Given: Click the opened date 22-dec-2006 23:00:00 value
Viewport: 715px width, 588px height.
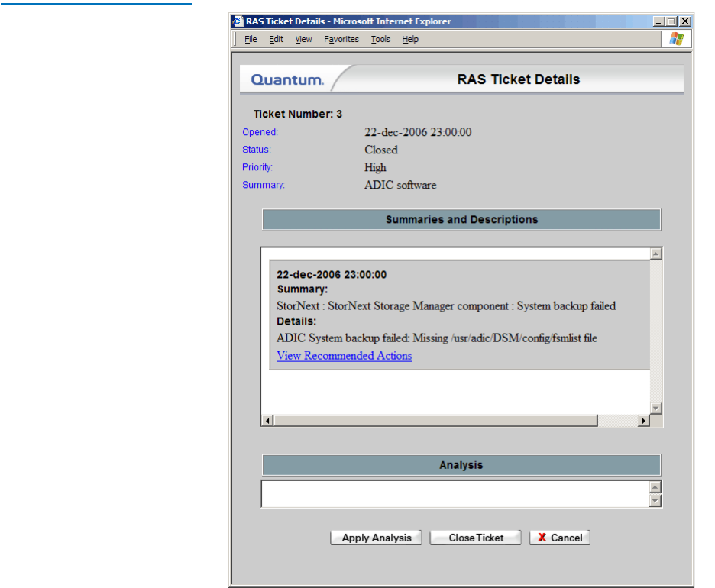Looking at the screenshot, I should click(418, 132).
